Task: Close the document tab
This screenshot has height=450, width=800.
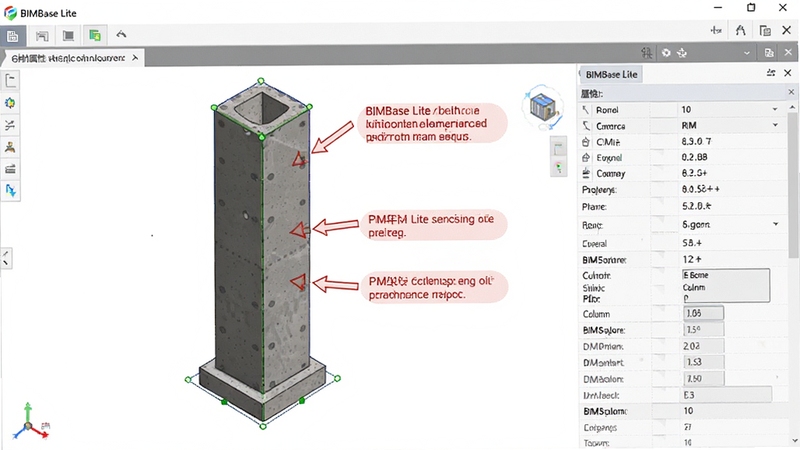Action: [135, 58]
